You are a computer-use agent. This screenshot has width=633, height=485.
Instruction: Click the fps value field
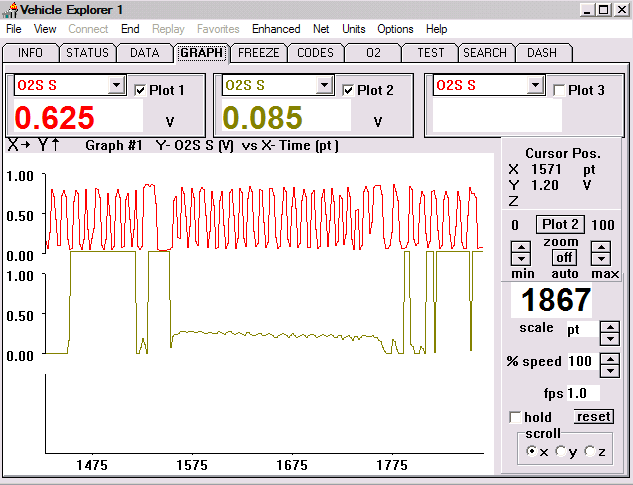[583, 393]
